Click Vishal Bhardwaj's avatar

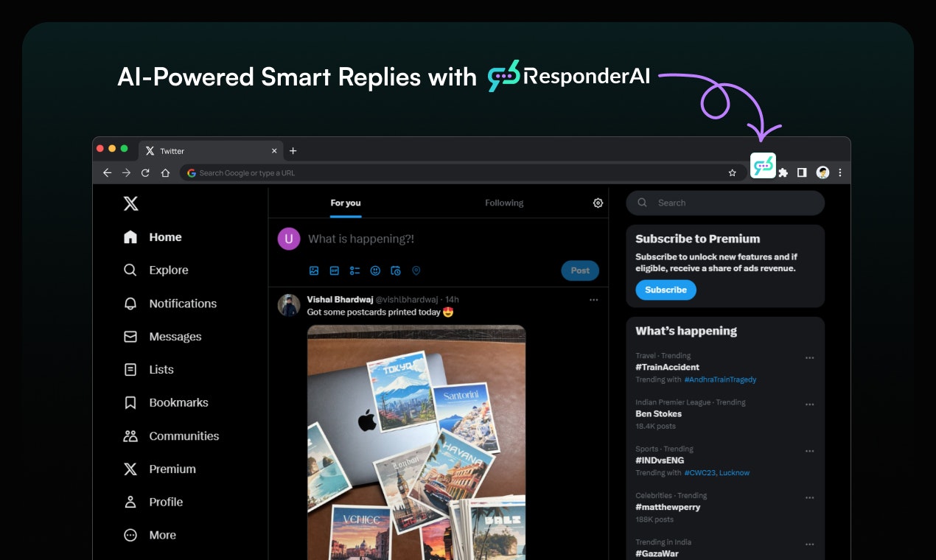(289, 305)
